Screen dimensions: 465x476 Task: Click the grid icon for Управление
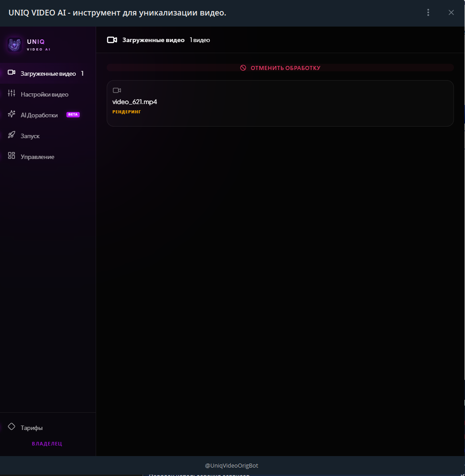click(12, 155)
